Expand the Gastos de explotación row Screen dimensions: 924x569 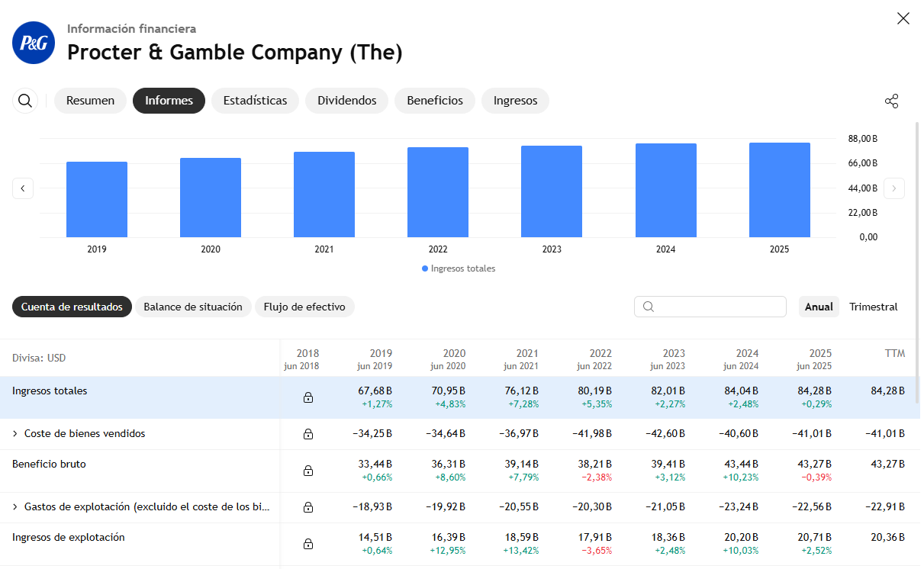coord(15,507)
